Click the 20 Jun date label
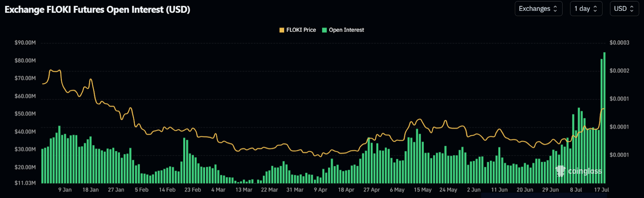Viewport: 644px width, 198px height. pyautogui.click(x=525, y=190)
